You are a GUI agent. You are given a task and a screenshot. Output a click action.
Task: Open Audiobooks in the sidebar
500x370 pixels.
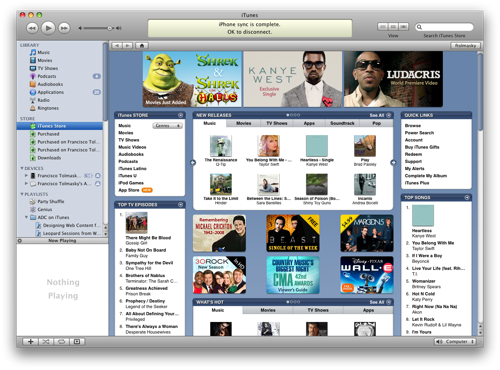(50, 84)
